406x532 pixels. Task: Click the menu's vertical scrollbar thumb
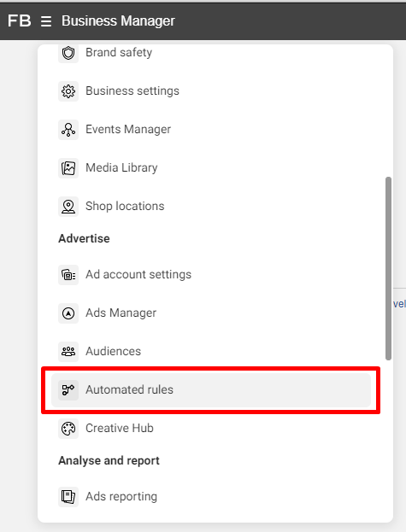pos(388,268)
